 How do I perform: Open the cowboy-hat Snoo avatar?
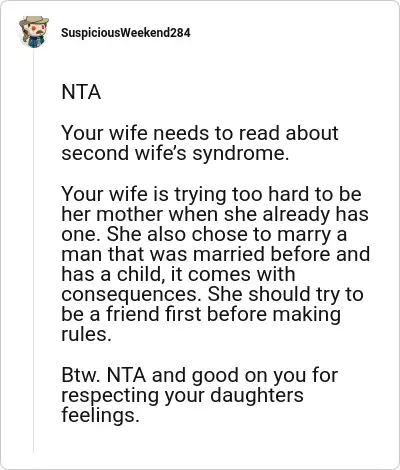34,32
